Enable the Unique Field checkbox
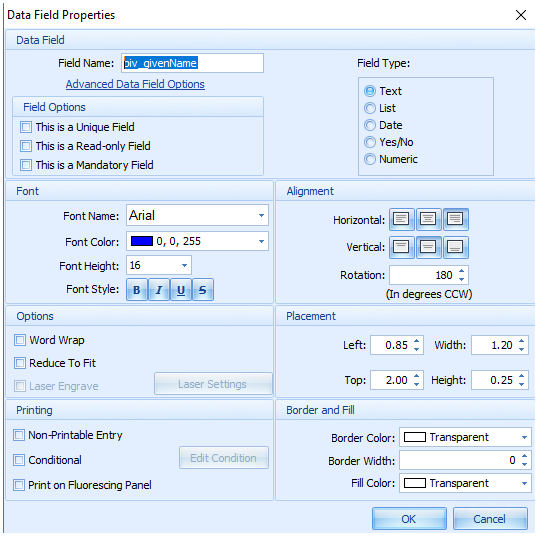 (26, 127)
